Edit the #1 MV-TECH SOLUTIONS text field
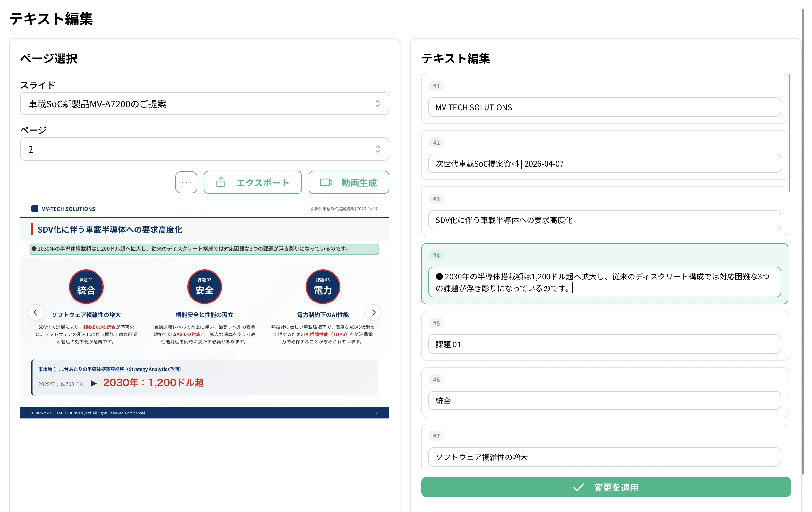 604,107
